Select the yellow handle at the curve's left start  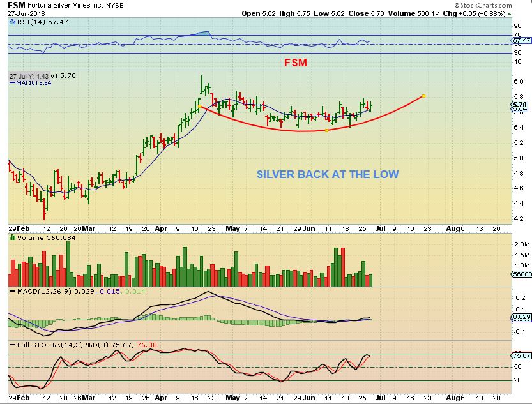(x=199, y=107)
